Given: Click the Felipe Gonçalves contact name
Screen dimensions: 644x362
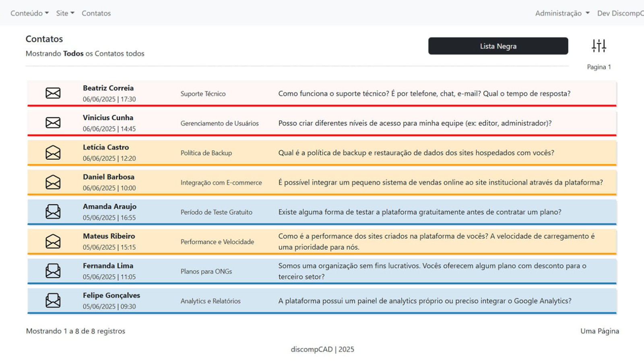Looking at the screenshot, I should point(111,295).
